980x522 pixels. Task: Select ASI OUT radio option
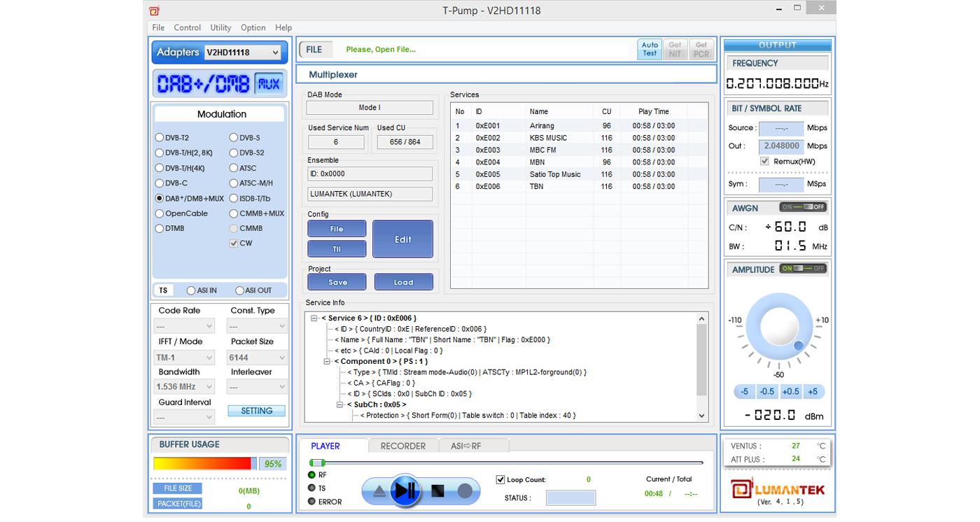[240, 290]
